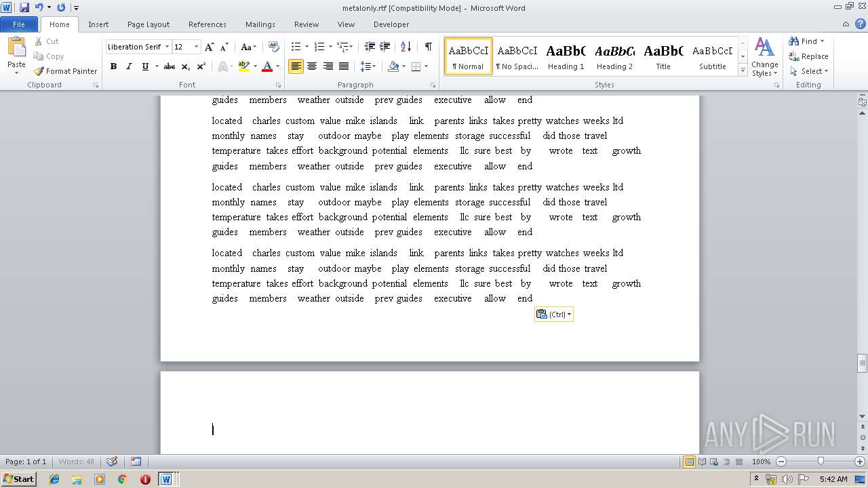The height and width of the screenshot is (488, 868).
Task: Open the File tab
Action: pyautogui.click(x=19, y=24)
